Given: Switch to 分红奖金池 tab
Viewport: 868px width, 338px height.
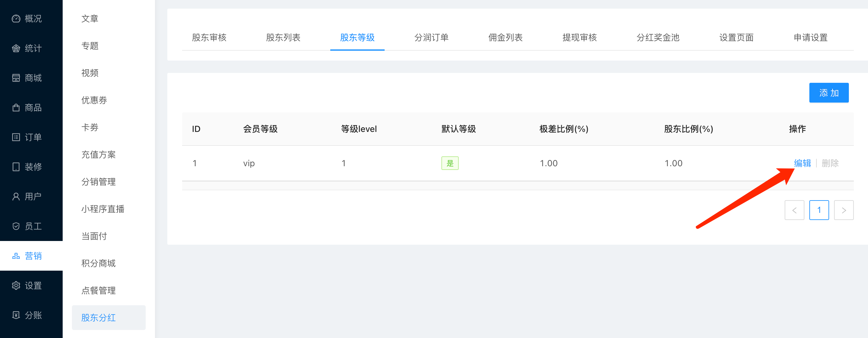Looking at the screenshot, I should [x=658, y=37].
